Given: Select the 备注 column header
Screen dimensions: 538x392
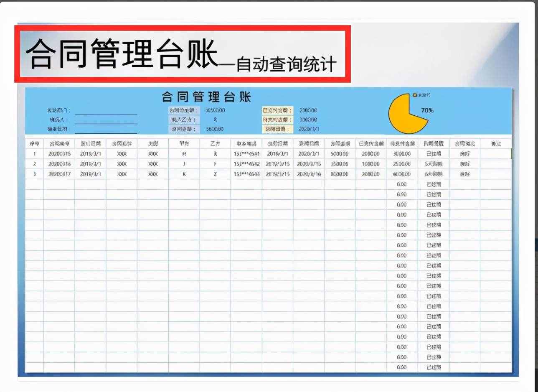Looking at the screenshot, I should pyautogui.click(x=496, y=143).
